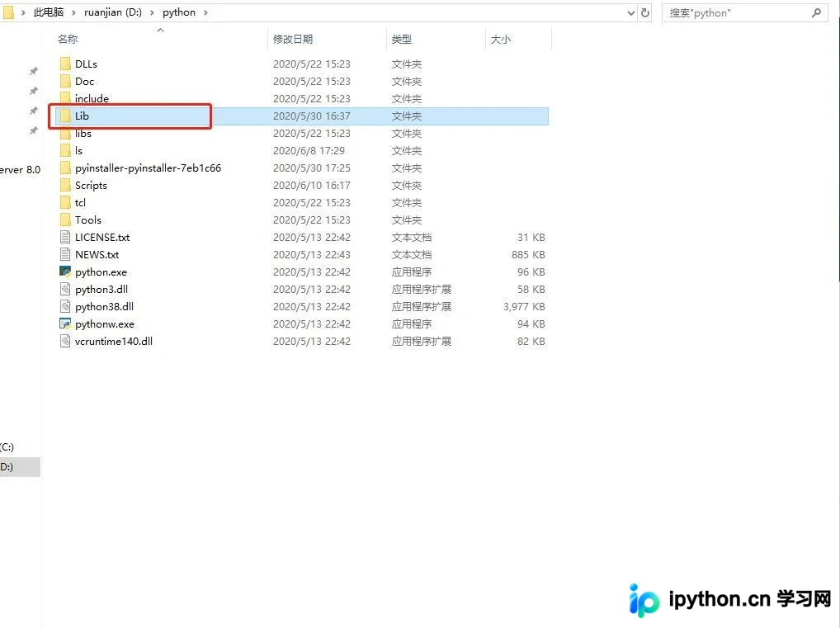Click the python.exe application icon

tap(65, 272)
